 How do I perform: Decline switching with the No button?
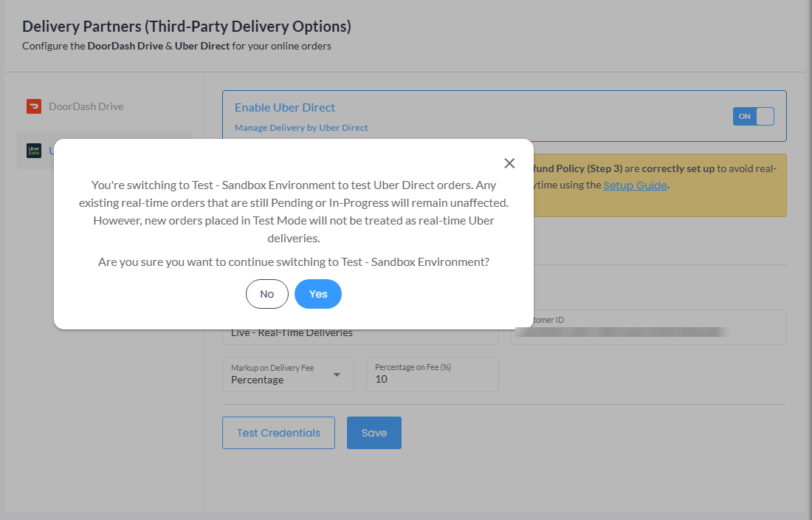click(267, 294)
